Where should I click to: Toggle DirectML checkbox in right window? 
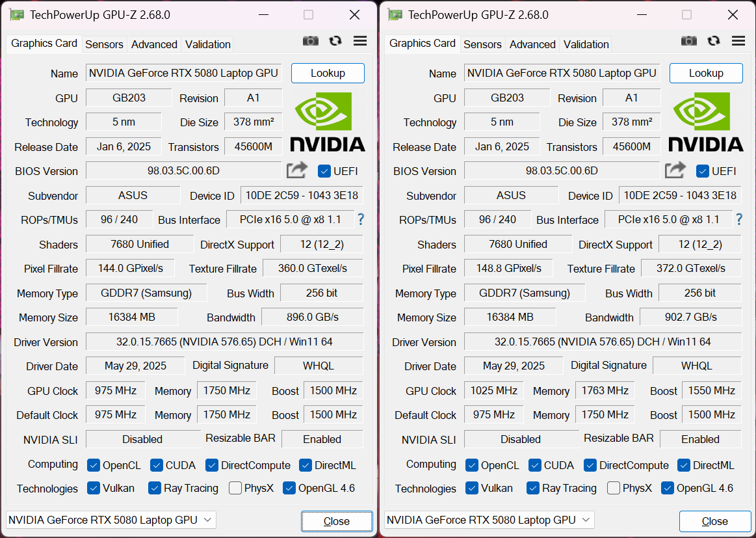(x=684, y=465)
